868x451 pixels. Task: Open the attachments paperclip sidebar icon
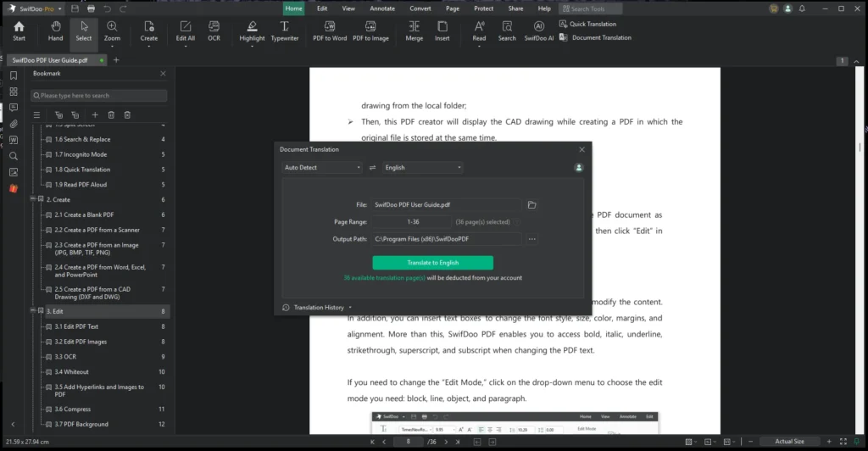[14, 124]
